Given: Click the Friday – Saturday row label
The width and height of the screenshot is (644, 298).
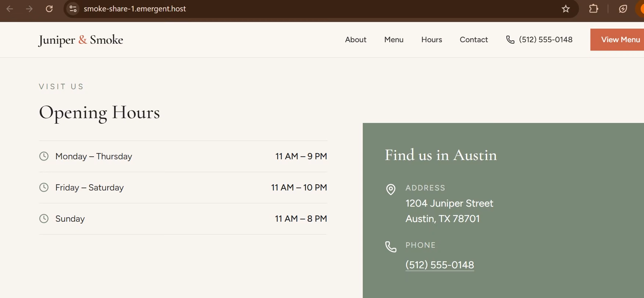Looking at the screenshot, I should 90,188.
